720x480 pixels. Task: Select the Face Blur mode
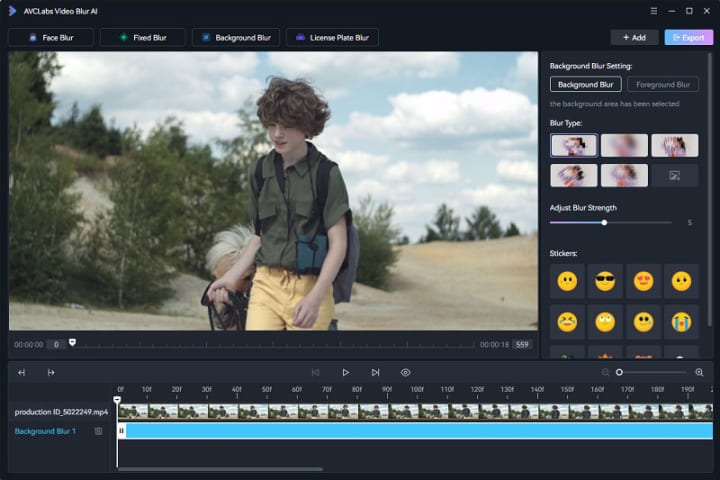pos(51,38)
